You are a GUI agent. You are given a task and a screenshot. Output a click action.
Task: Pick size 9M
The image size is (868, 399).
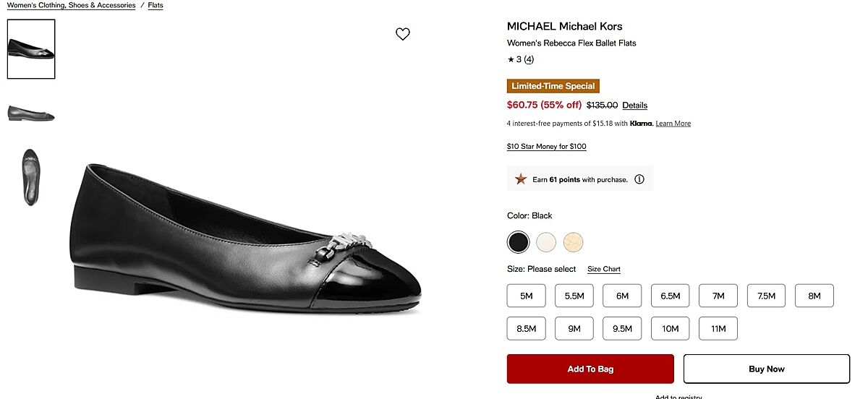point(574,329)
